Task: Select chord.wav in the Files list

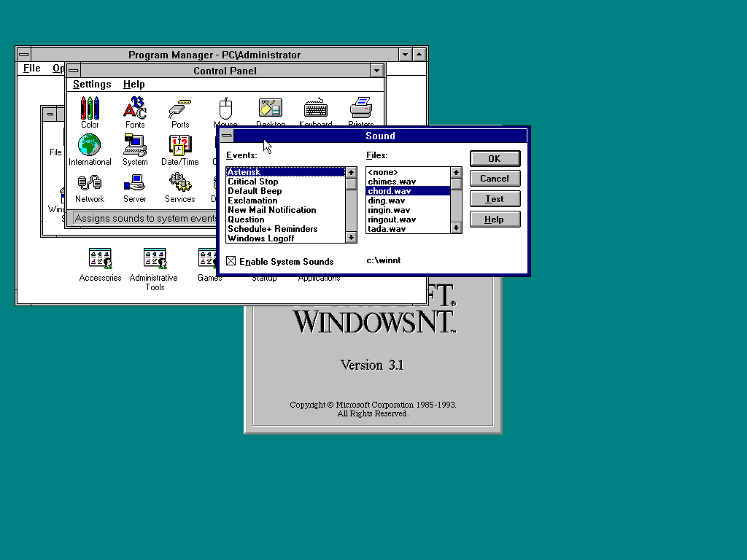Action: click(x=409, y=191)
